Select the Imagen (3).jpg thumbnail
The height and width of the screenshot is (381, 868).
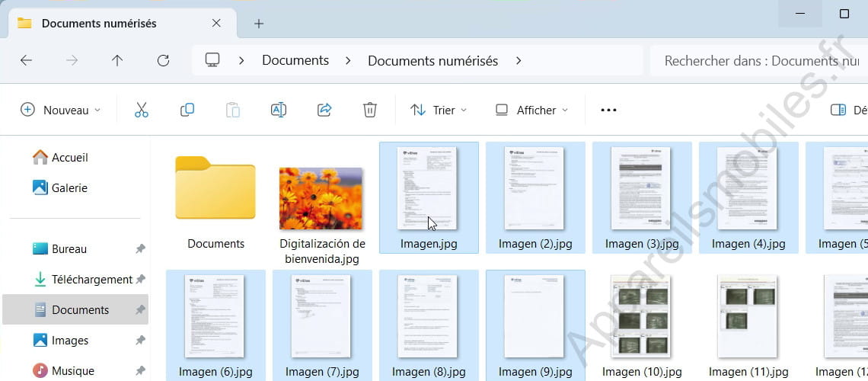641,188
